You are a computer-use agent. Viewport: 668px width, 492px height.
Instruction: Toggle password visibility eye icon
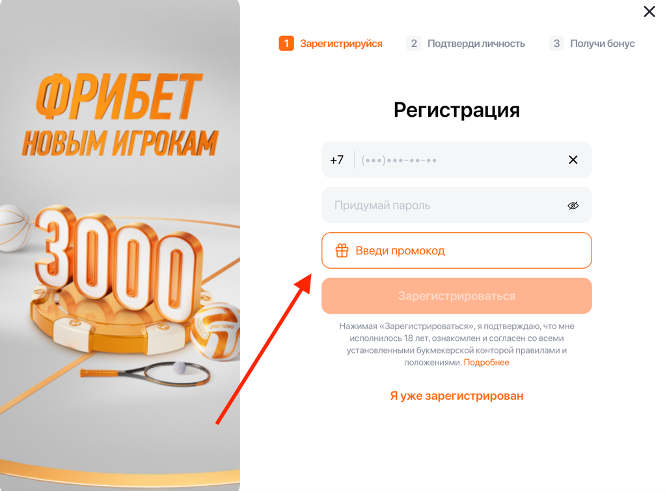[x=573, y=206]
